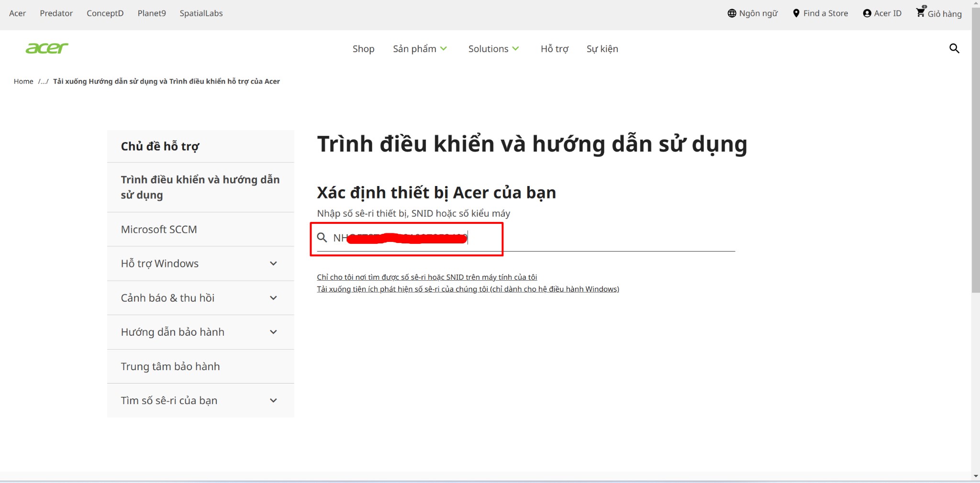This screenshot has width=980, height=483.
Task: Click the search icon in serial field
Action: coord(322,238)
